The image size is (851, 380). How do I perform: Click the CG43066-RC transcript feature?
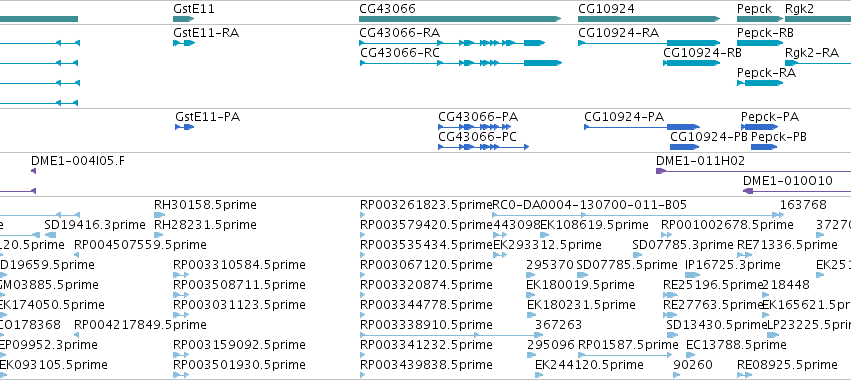click(x=460, y=63)
